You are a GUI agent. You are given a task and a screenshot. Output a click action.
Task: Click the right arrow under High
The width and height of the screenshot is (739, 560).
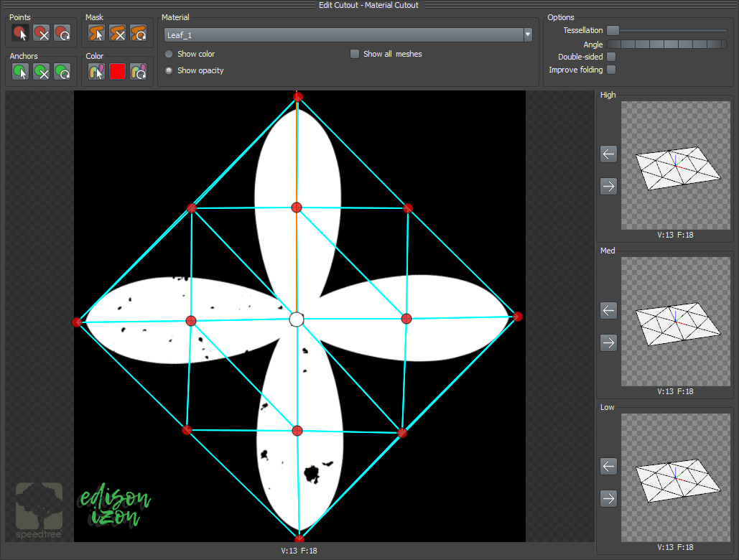[608, 186]
